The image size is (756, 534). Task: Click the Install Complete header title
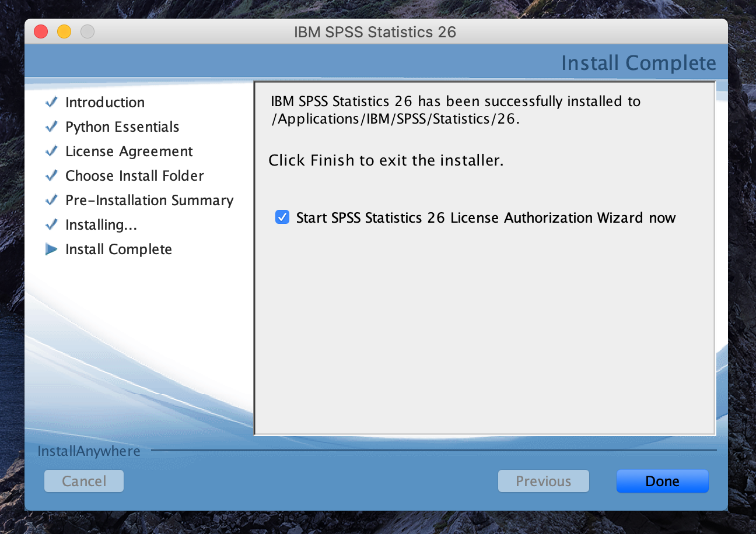coord(638,63)
